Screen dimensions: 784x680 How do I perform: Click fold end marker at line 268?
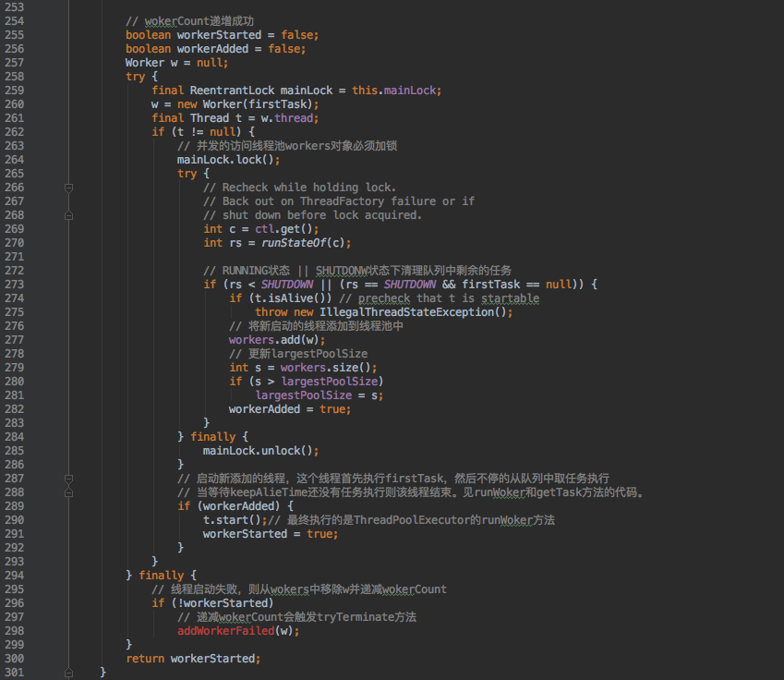(x=69, y=215)
